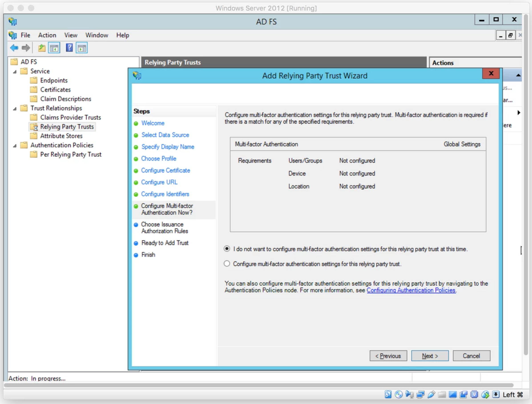This screenshot has width=532, height=404.
Task: Collapse the Authentication Policies tree node
Action: (15, 145)
